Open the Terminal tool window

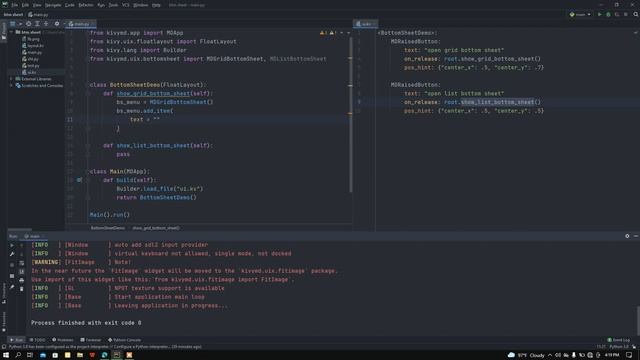[91, 340]
